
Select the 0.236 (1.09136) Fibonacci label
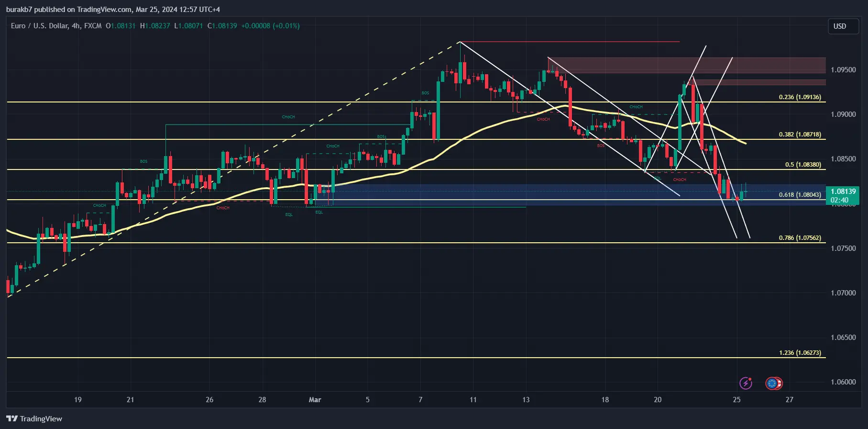coord(800,97)
